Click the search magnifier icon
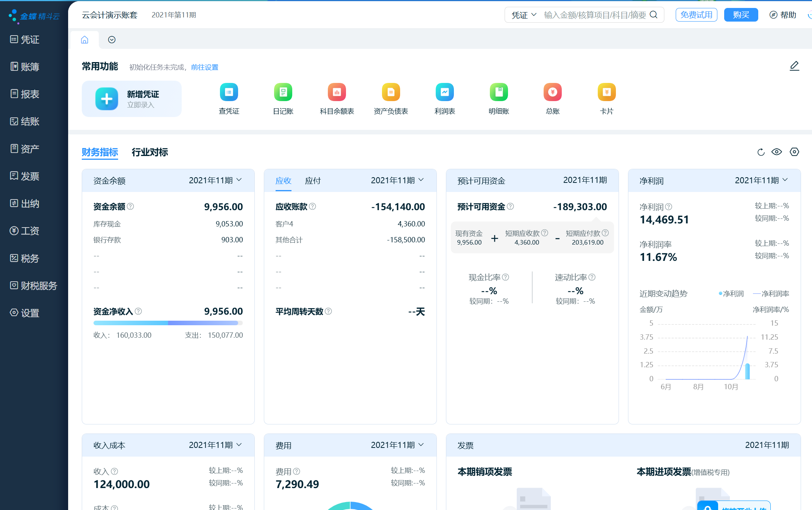This screenshot has width=812, height=510. tap(654, 15)
